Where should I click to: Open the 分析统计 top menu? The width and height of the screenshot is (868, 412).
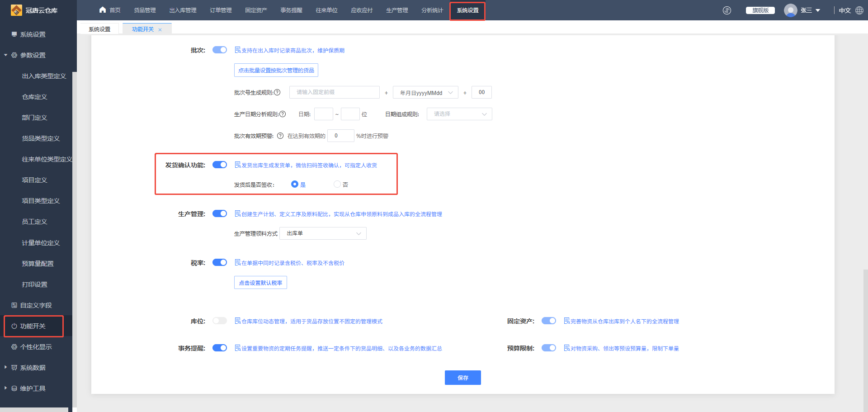coord(432,10)
